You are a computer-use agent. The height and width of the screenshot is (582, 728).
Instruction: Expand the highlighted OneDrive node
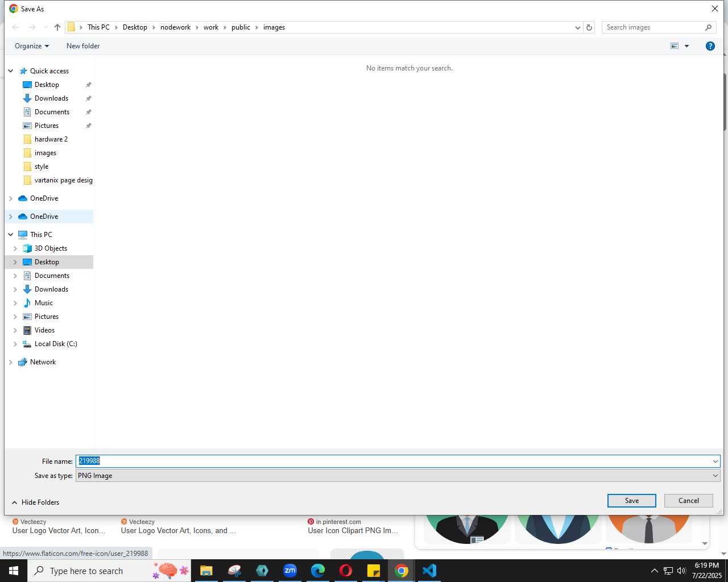(x=10, y=217)
